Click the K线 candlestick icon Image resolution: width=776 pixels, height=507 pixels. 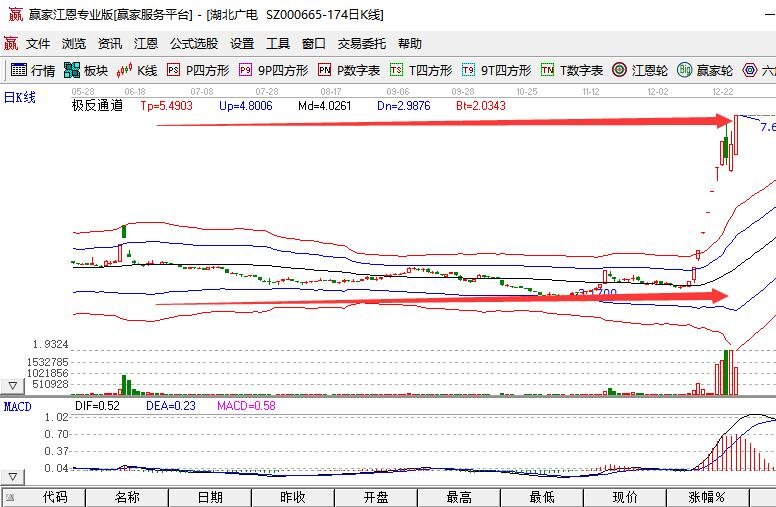pos(124,70)
